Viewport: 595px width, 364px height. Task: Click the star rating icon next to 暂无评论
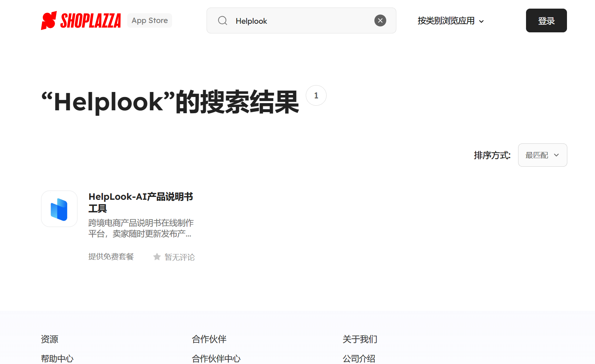157,257
